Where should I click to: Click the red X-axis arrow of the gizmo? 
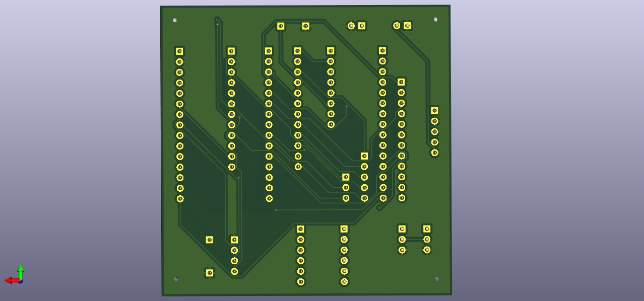(9, 280)
